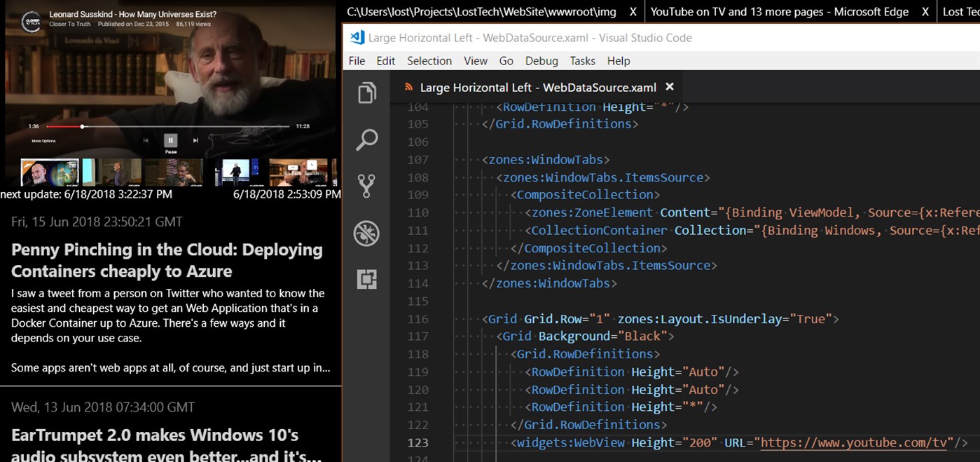Viewport: 980px width, 462px height.
Task: Open the Penny Pinching in the Cloud article
Action: [167, 260]
